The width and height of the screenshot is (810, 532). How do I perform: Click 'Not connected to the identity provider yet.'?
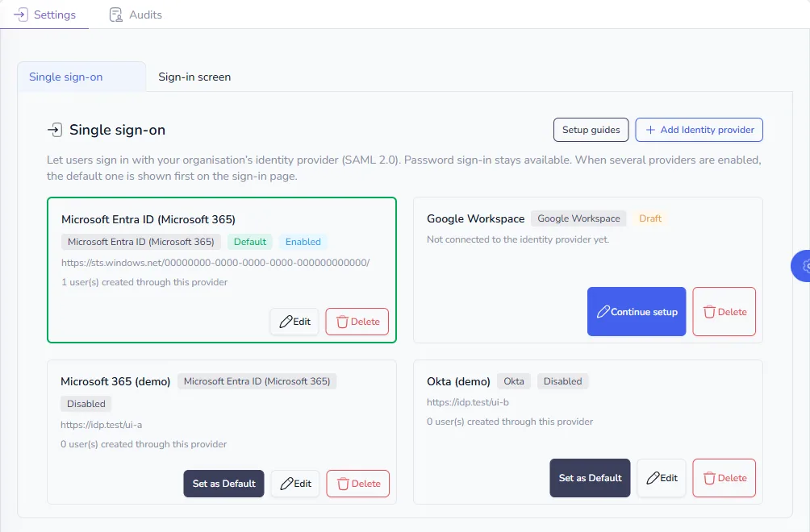click(x=518, y=239)
